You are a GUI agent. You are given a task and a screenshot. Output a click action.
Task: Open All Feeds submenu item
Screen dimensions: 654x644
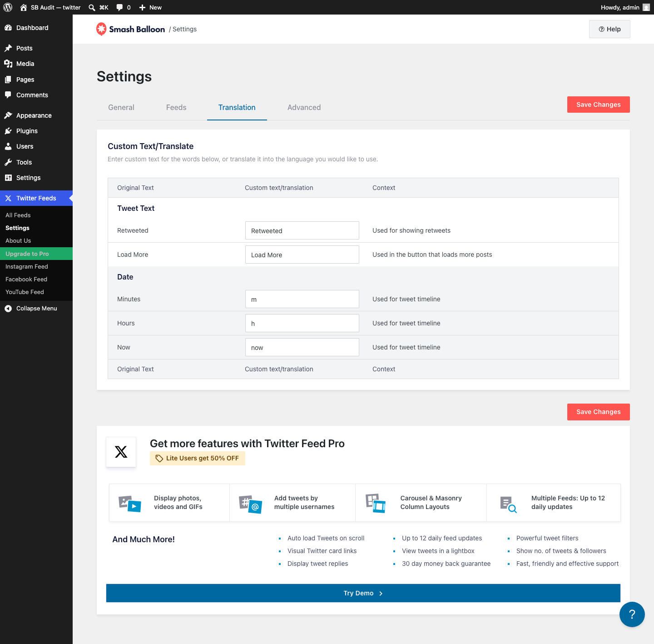pyautogui.click(x=18, y=215)
